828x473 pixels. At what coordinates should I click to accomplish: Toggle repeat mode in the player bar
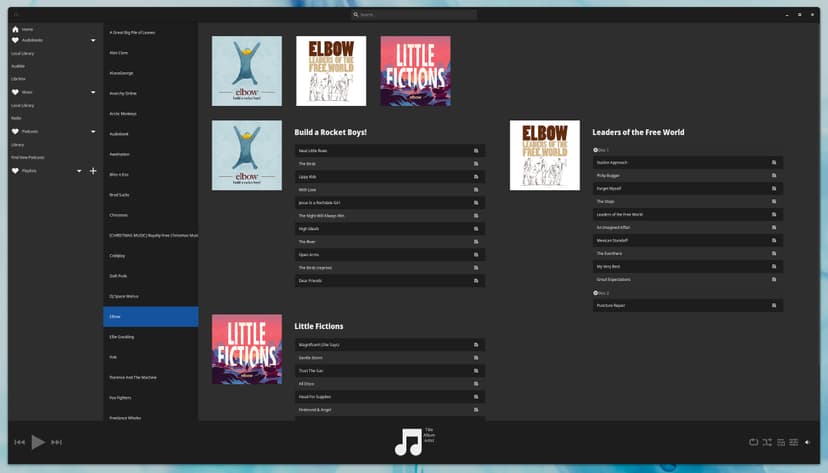pyautogui.click(x=753, y=442)
